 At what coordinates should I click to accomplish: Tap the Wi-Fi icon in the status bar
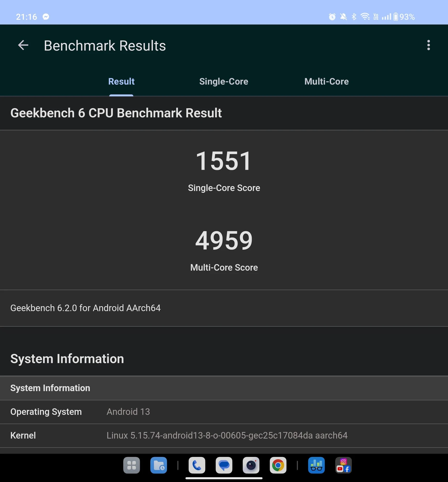tap(365, 16)
